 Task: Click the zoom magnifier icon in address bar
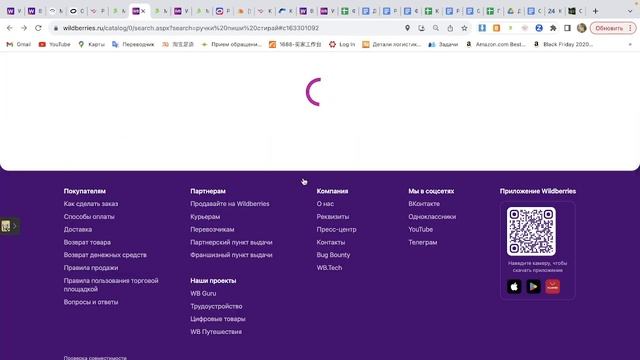pos(436,28)
